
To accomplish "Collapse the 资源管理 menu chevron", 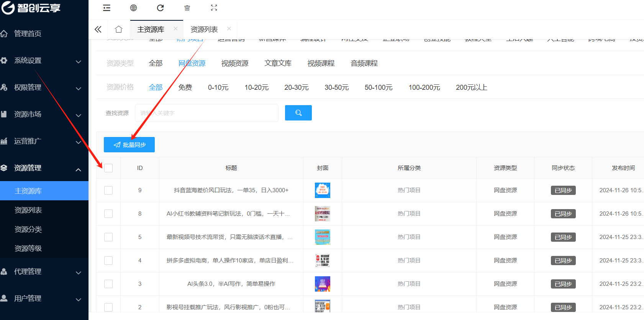I will tap(79, 170).
